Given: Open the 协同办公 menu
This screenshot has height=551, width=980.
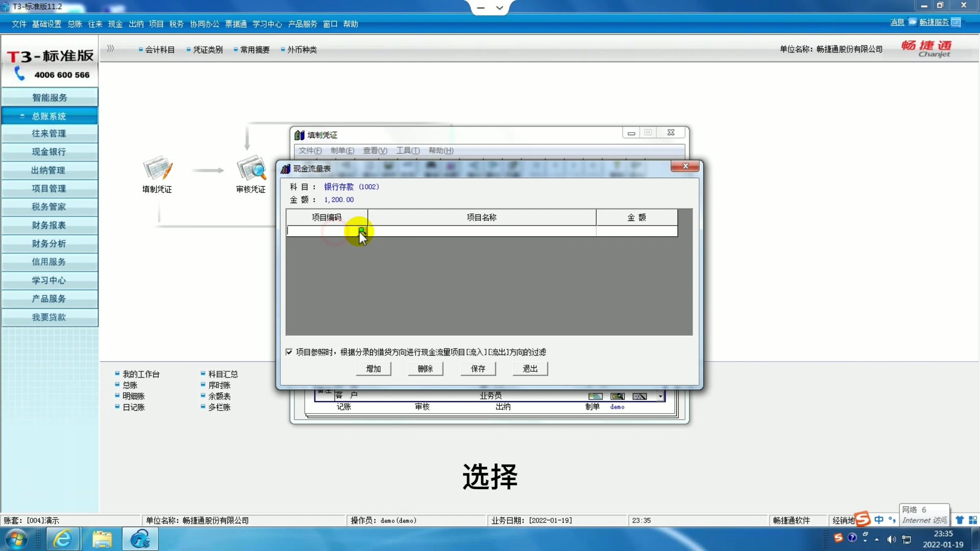Looking at the screenshot, I should [x=205, y=24].
